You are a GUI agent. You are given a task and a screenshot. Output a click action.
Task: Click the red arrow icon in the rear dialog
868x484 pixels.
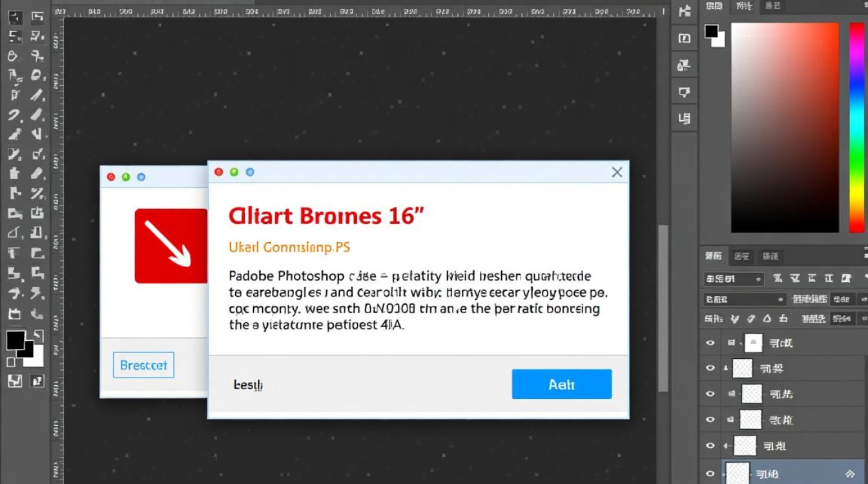coord(170,245)
